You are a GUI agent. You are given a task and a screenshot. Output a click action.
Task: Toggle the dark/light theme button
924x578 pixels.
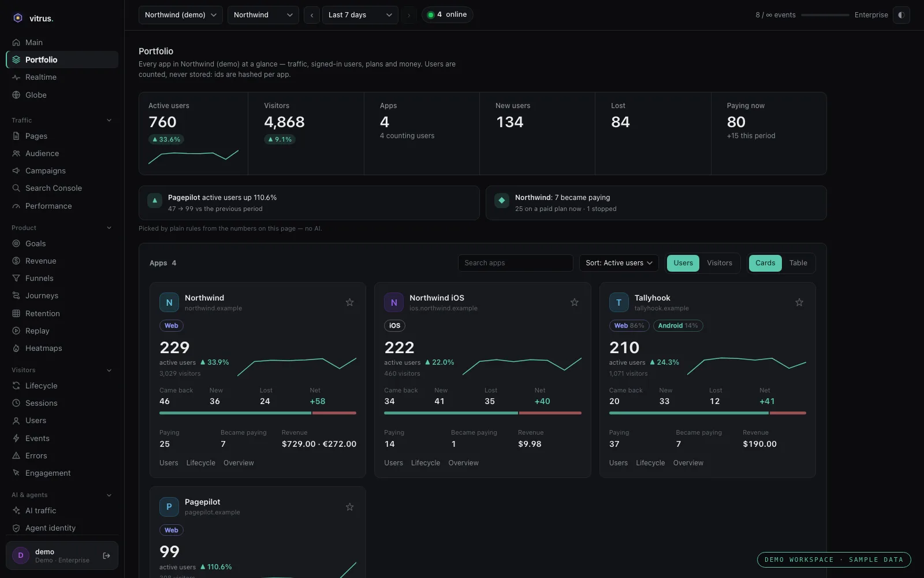coord(901,15)
